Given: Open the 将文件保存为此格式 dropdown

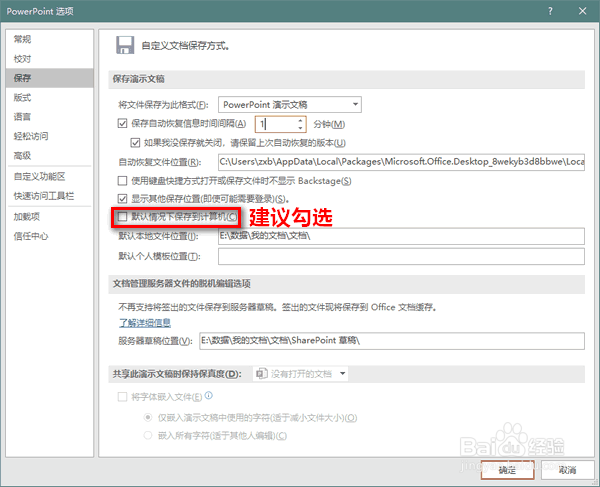Looking at the screenshot, I should coord(290,104).
